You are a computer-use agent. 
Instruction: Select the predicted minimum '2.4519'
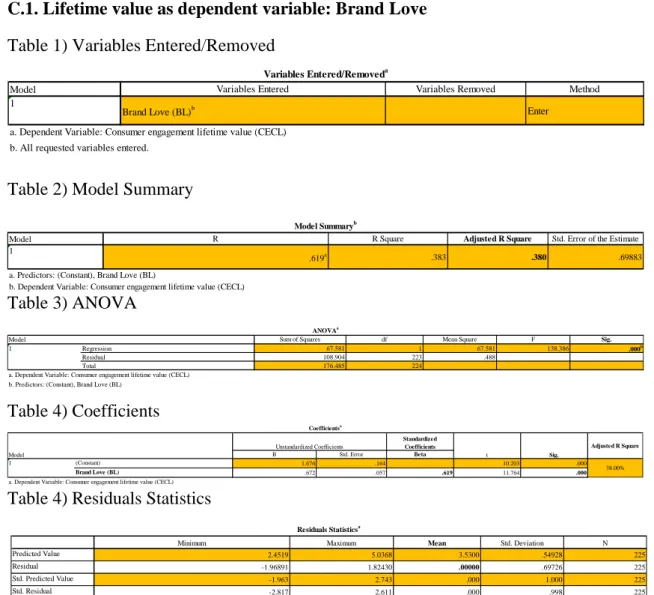(x=278, y=555)
